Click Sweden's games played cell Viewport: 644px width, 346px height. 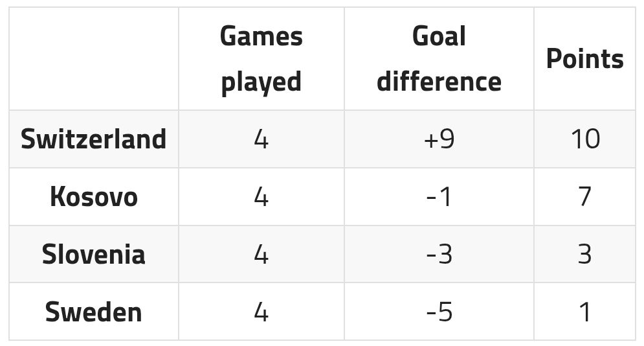(x=261, y=312)
